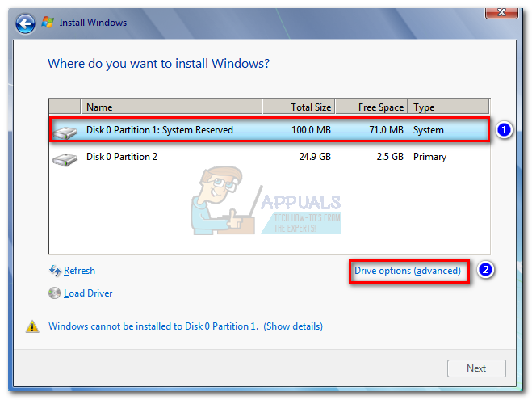Click the yellow warning triangle icon
Image resolution: width=532 pixels, height=400 pixels.
pos(32,326)
